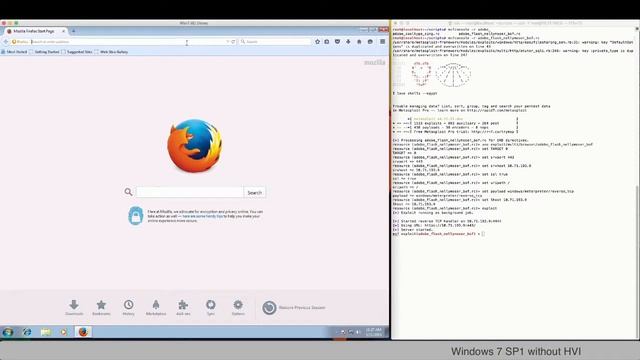Open the downloads arrow in Firefox toolbar

point(348,42)
